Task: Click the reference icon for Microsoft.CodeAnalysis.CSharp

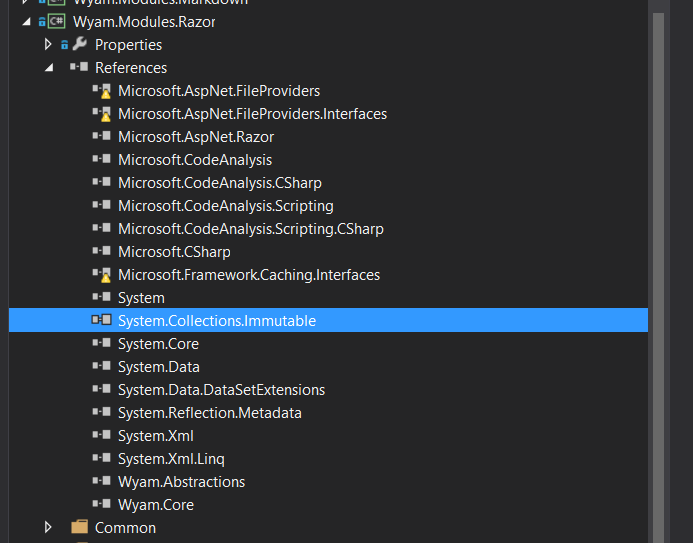Action: [x=102, y=182]
